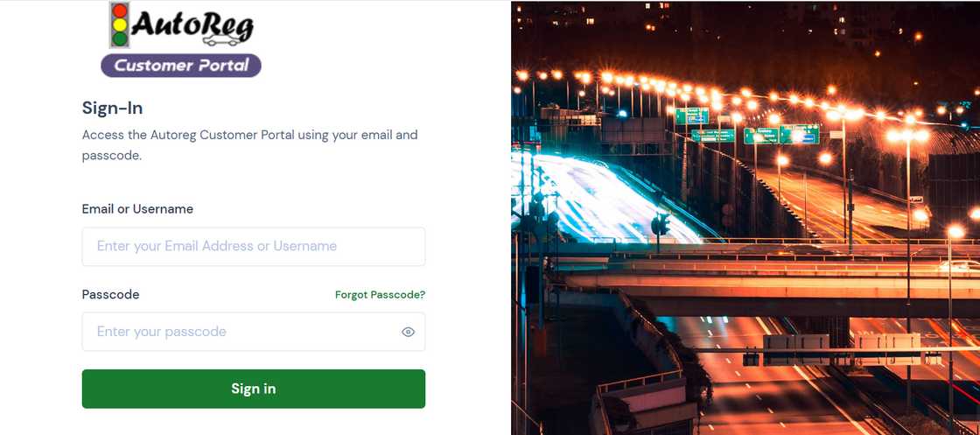
Task: Click the red light on the traffic light icon
Action: pyautogui.click(x=119, y=11)
